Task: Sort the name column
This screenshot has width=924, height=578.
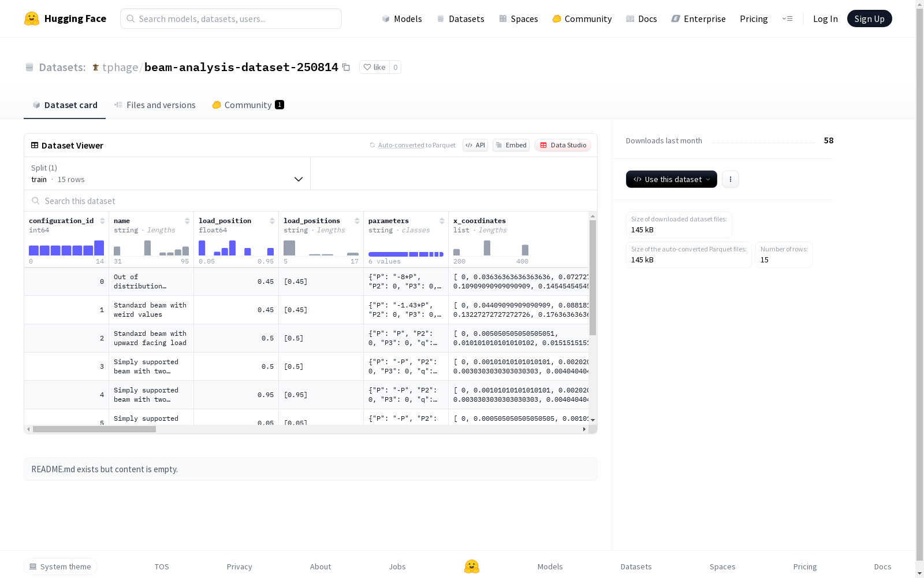Action: (x=187, y=221)
